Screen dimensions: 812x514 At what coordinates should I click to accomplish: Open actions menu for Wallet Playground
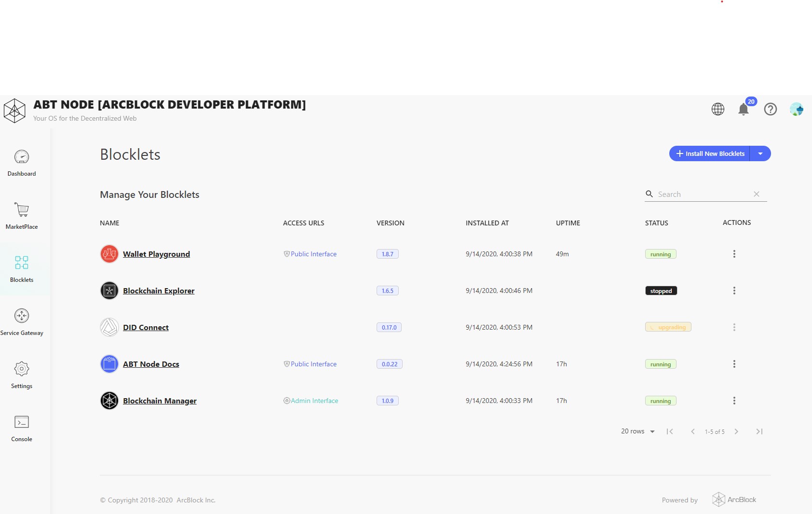(734, 254)
